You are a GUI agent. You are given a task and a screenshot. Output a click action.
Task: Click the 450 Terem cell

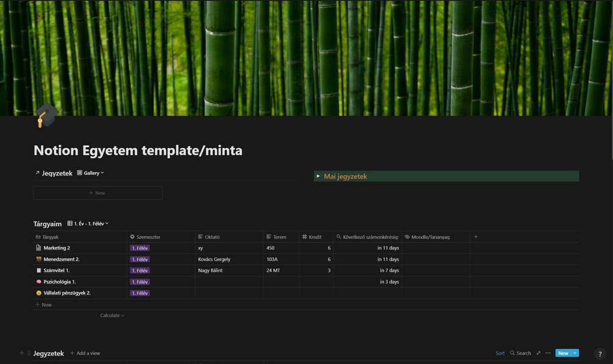281,248
